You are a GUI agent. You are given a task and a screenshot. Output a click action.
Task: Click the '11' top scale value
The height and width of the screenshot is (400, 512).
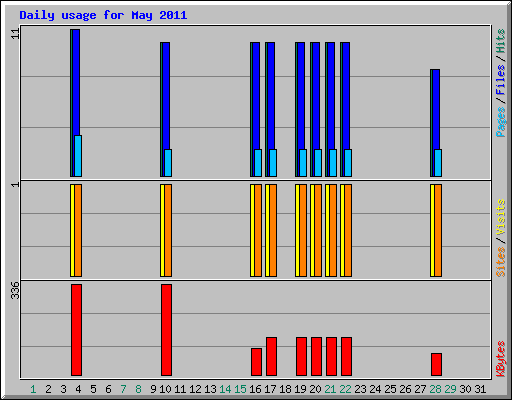click(15, 34)
